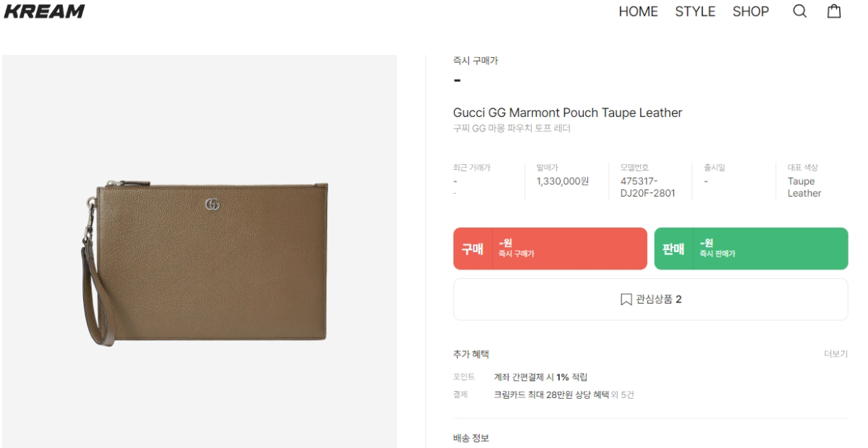Click the model number 475317-DJ20F-2801
Screen dimensions: 868x448
click(647, 187)
